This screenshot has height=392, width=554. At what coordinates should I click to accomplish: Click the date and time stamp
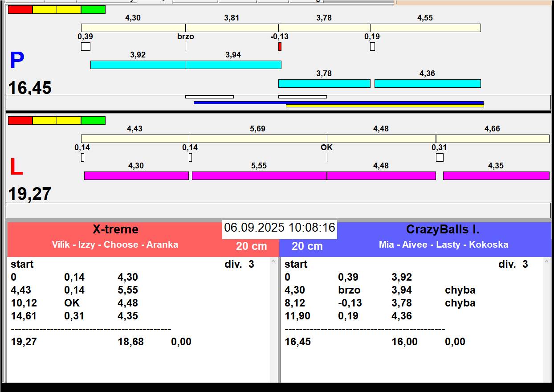point(279,228)
